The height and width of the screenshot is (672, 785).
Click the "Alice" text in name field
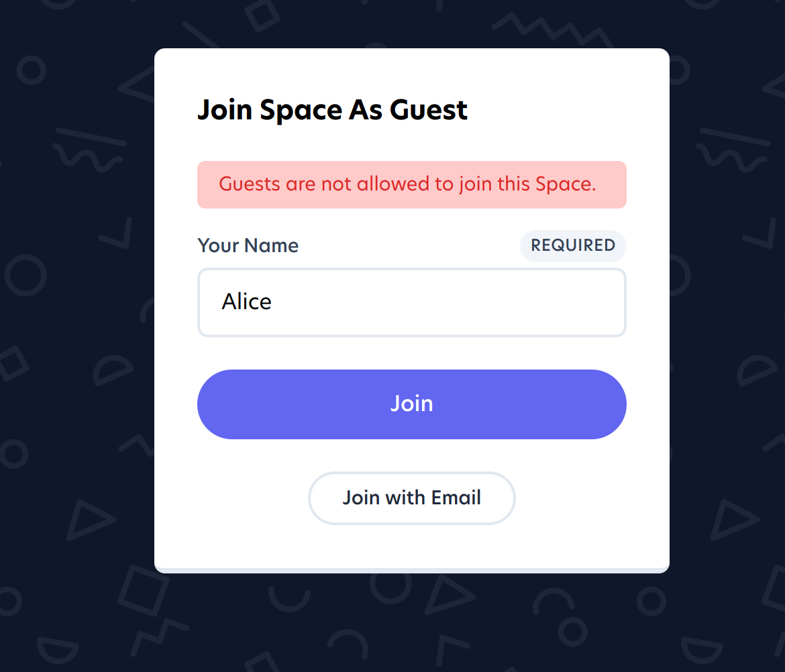click(246, 302)
